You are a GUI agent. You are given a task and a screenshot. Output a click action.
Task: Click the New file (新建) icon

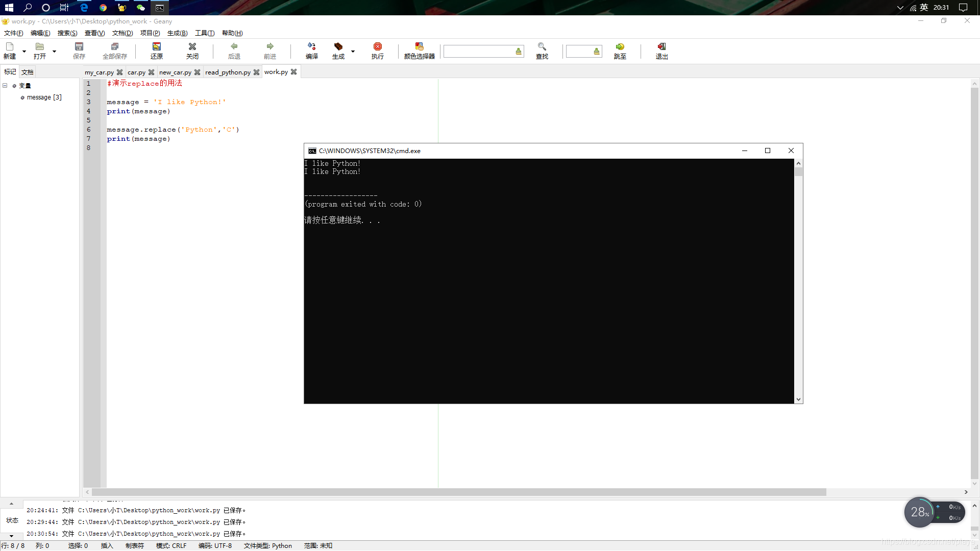pos(10,50)
